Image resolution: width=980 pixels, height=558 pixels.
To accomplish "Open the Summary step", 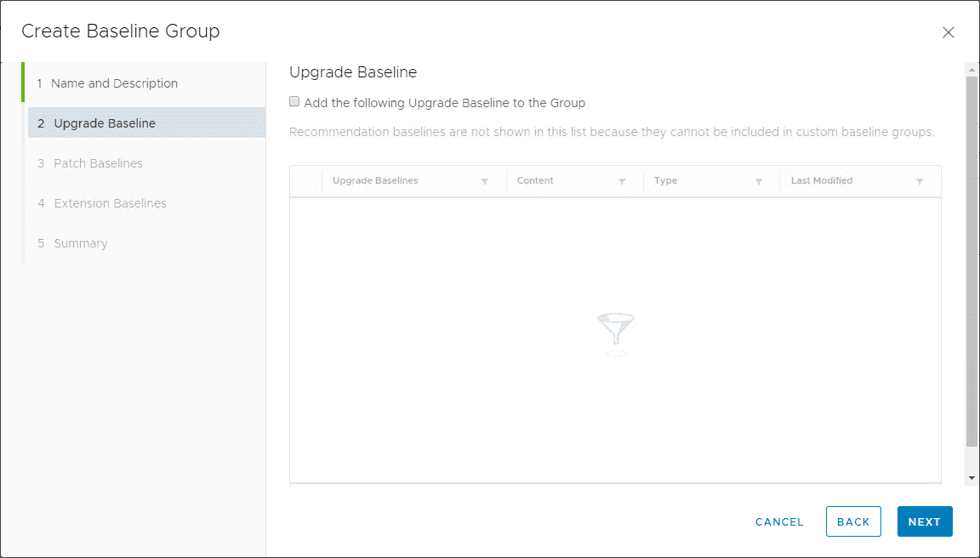I will (81, 243).
